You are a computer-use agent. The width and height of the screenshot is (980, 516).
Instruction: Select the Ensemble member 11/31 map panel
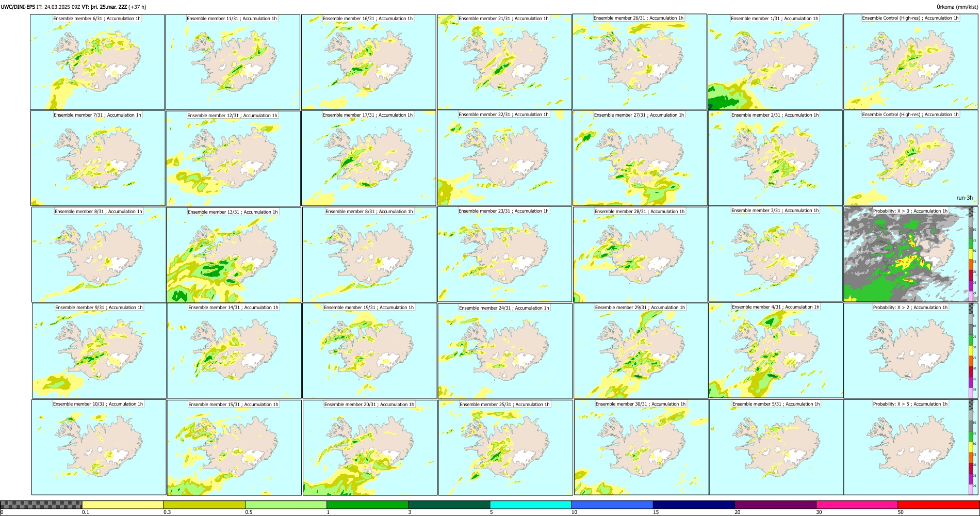(233, 62)
